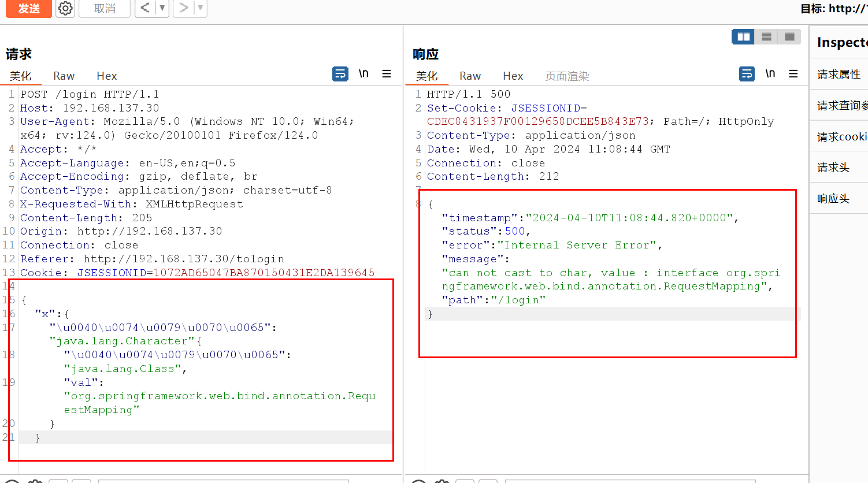Click the RequestMapping value in the request body
Viewport: 868px width, 483px height.
pos(220,403)
